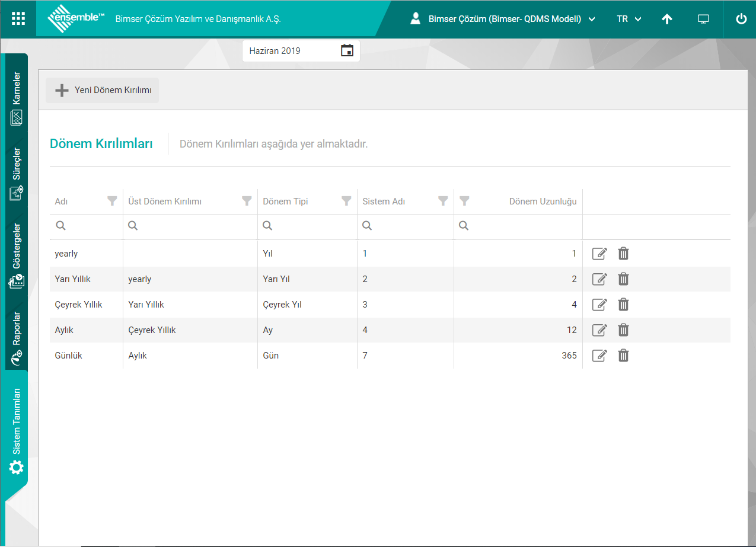756x547 pixels.
Task: Click the monitor display icon in header
Action: [703, 19]
